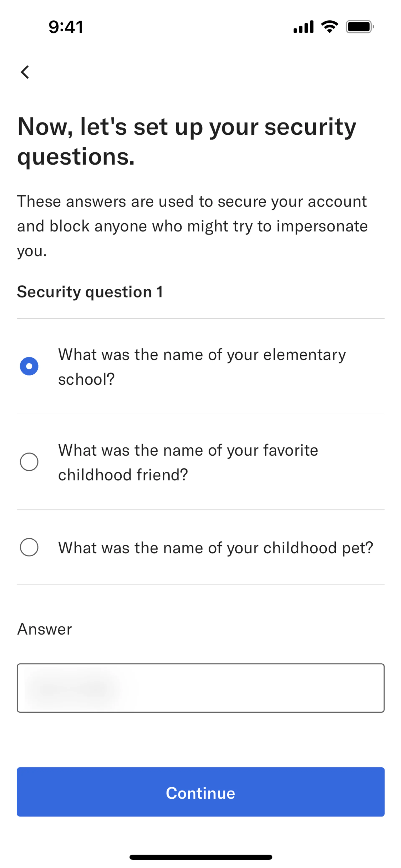Tap the 'Answer' field label

[x=44, y=629]
